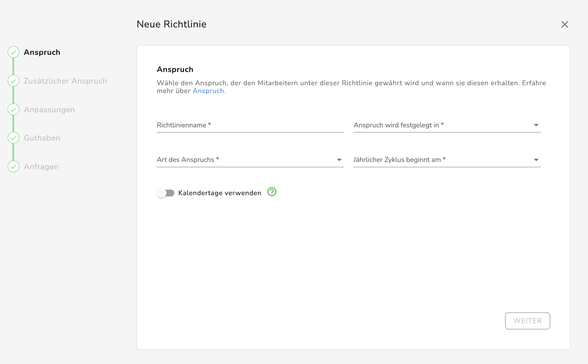Open the Jährlicher Zyklus beginnt am dropdown
The image size is (588, 364).
click(x=446, y=160)
